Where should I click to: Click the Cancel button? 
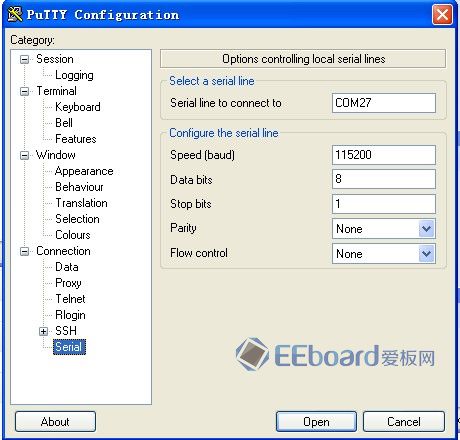pos(404,422)
